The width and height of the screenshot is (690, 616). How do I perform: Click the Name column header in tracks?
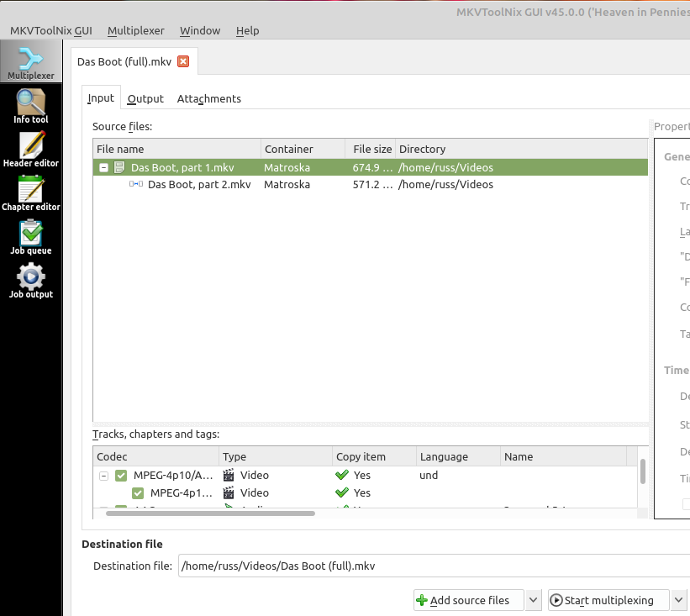564,456
